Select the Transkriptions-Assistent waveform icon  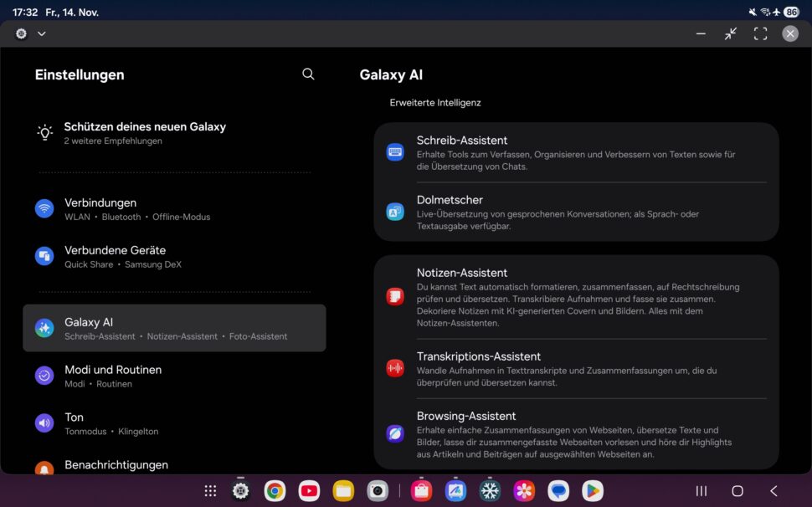click(x=394, y=367)
